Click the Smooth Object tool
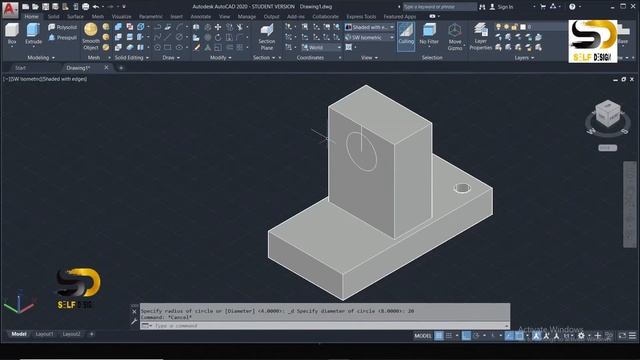The height and width of the screenshot is (360, 640). (91, 36)
